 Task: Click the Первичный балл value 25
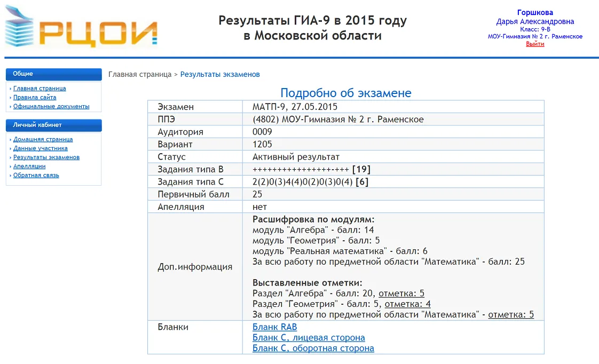pos(257,194)
